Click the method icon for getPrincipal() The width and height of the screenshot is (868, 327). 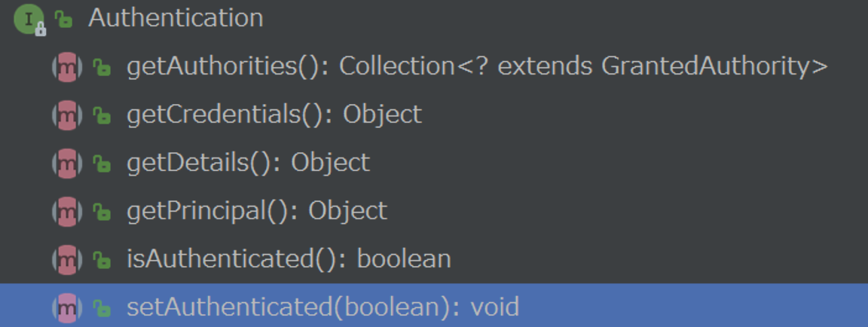[x=67, y=212]
